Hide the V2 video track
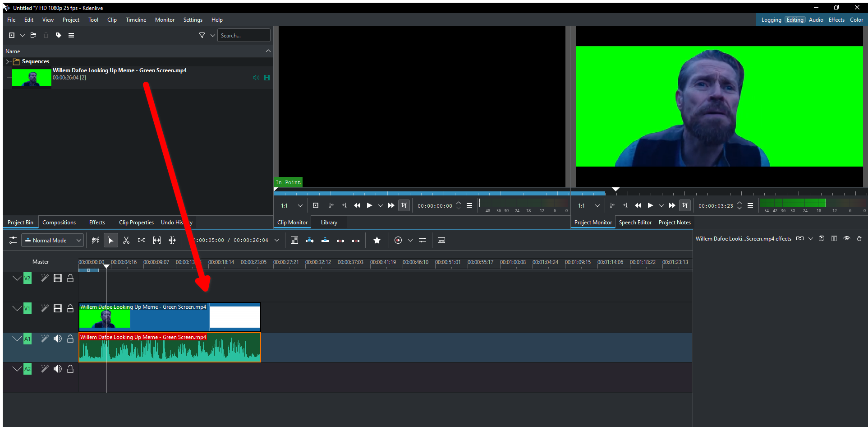The image size is (868, 427). tap(58, 278)
